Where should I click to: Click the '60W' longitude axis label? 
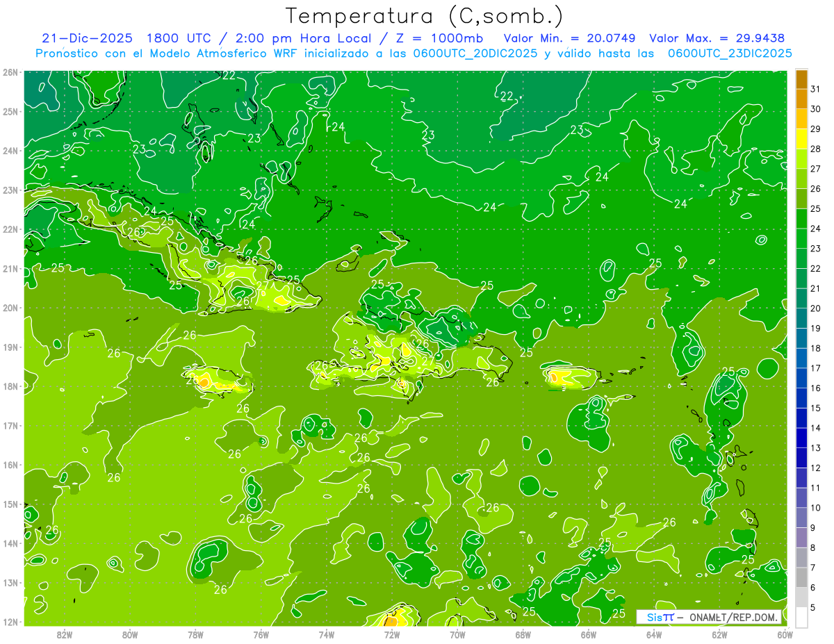point(785,635)
